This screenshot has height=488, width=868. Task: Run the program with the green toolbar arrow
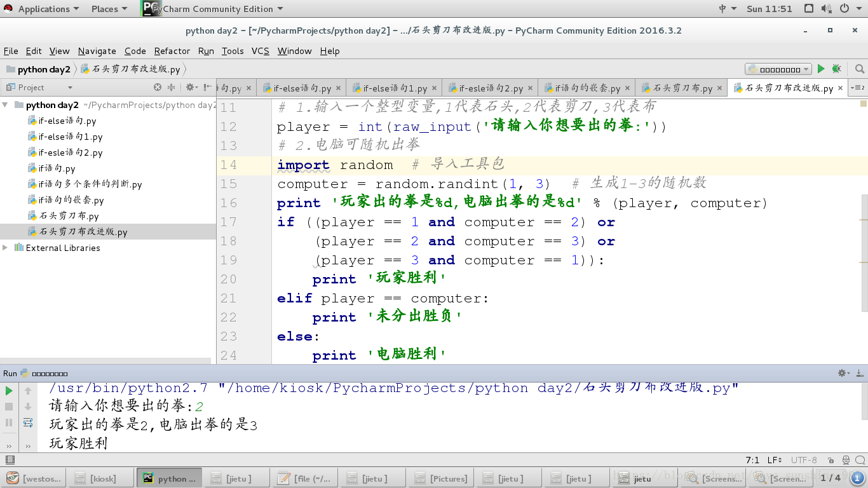[821, 69]
